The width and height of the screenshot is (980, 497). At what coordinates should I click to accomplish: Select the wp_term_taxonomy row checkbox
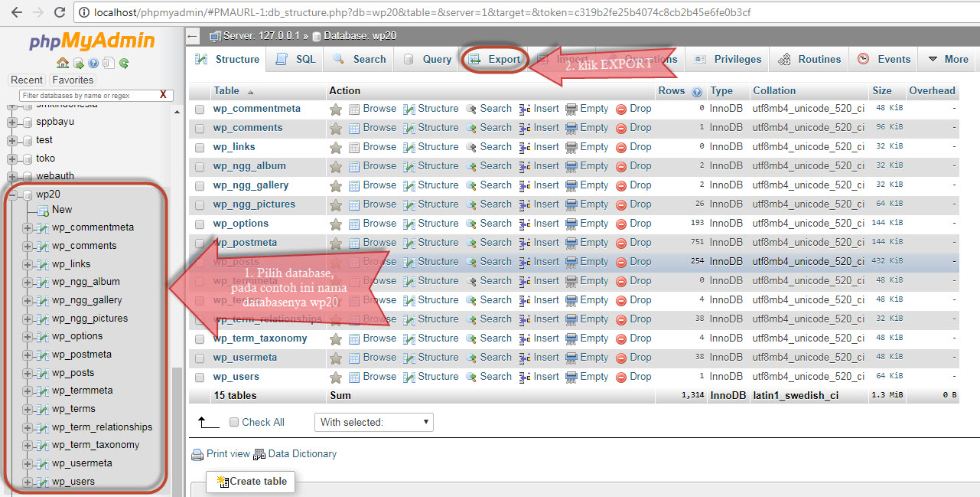point(200,339)
